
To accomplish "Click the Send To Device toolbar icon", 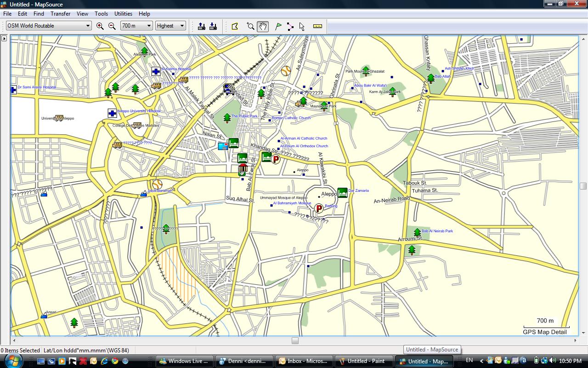I will [202, 26].
